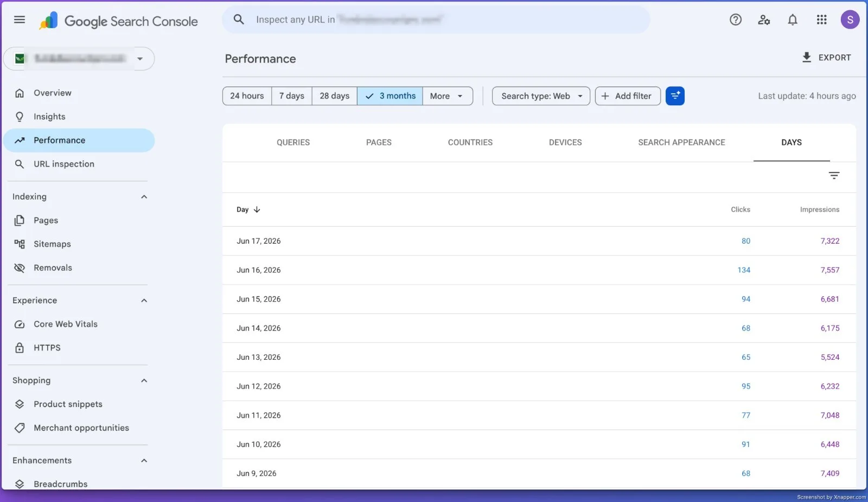Sort by Day arrow icon
The image size is (868, 502).
257,209
